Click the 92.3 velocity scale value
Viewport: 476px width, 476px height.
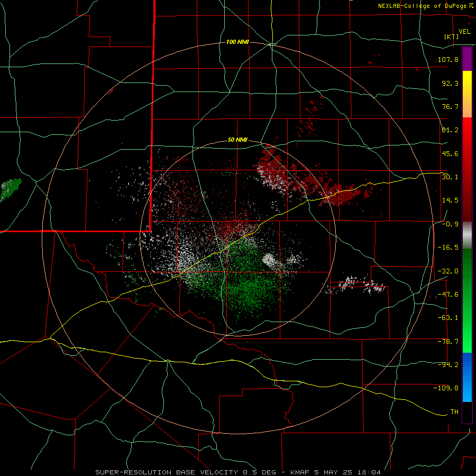coord(450,83)
